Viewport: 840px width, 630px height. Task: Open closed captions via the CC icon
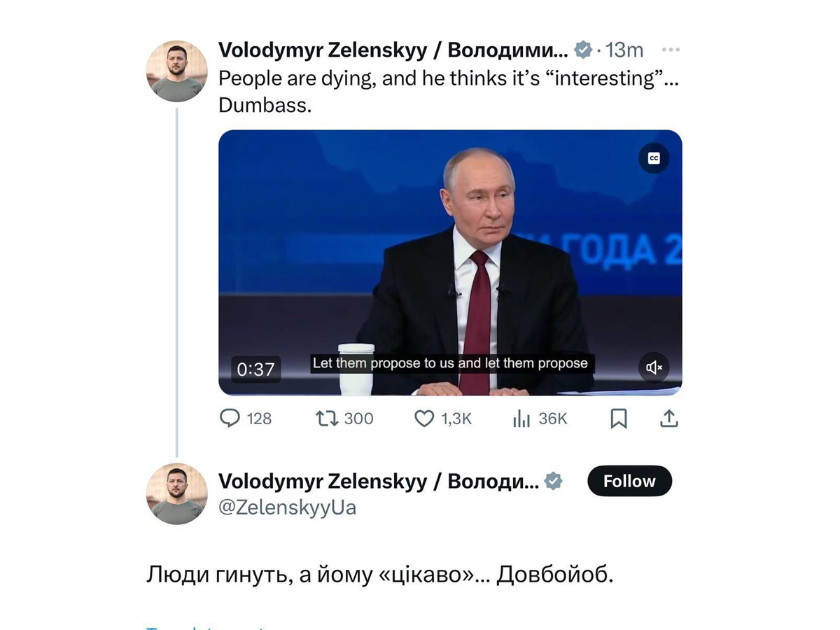pyautogui.click(x=654, y=158)
